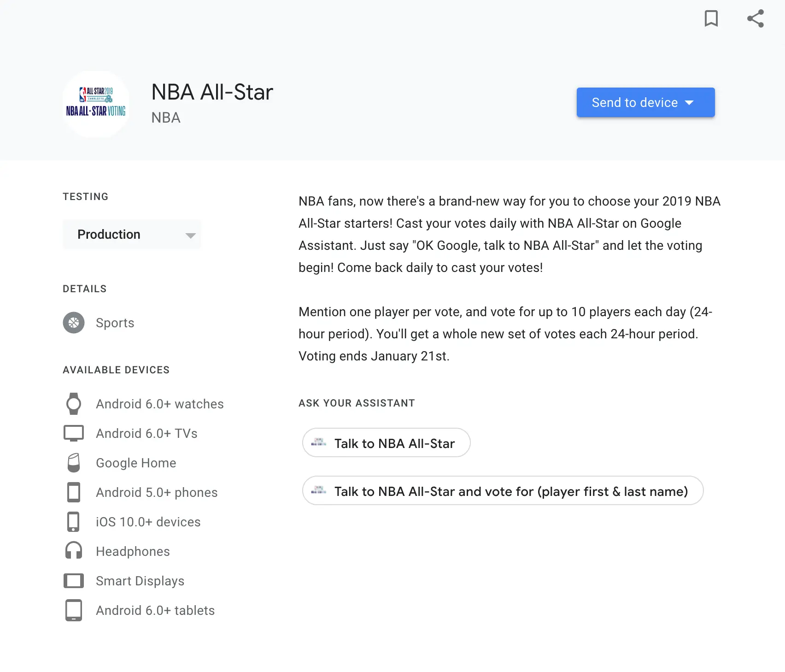Click 'Voting ends January 21st.' sentence
This screenshot has width=785, height=672.
point(374,356)
